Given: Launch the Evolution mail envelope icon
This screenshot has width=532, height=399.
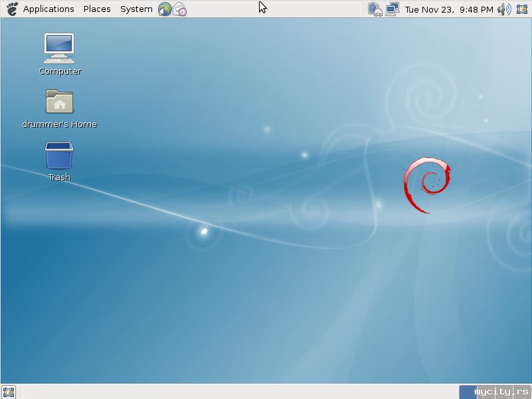Looking at the screenshot, I should pos(179,9).
